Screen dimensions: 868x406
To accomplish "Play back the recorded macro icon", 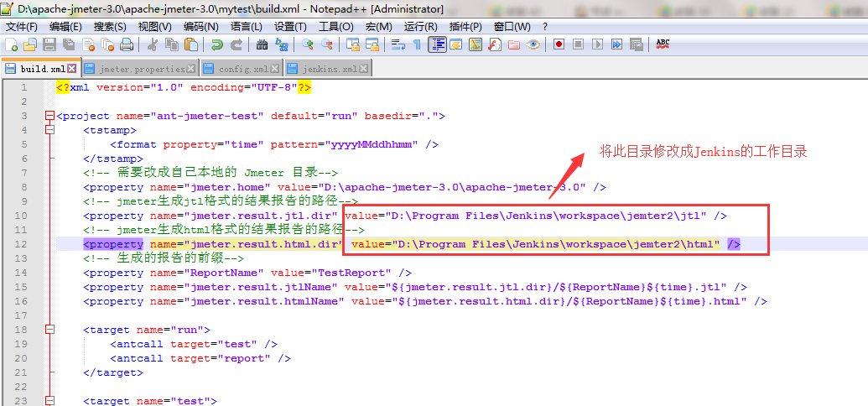I will click(x=597, y=44).
